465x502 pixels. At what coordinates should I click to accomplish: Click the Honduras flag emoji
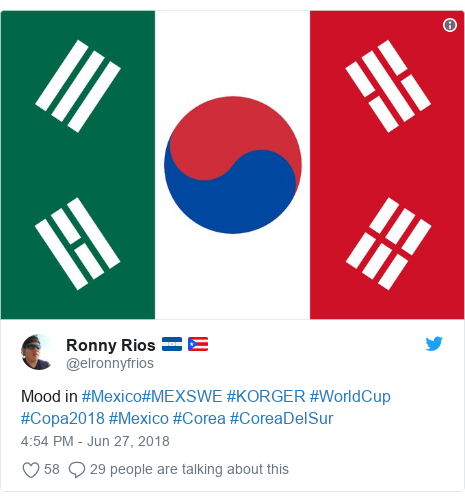tap(172, 344)
